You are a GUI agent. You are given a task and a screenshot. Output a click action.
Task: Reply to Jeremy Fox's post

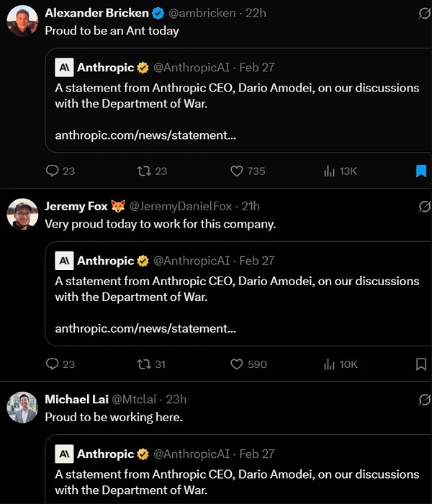(x=52, y=364)
